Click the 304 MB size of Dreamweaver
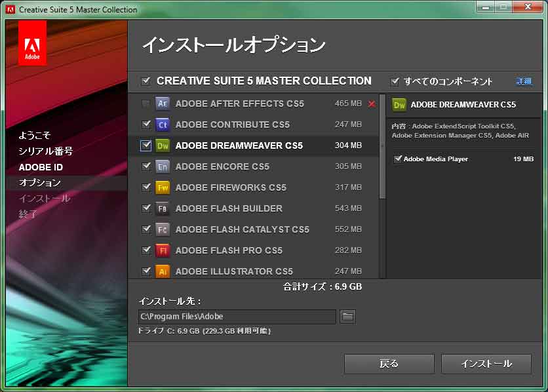Screen dimensions: 548x392 pyautogui.click(x=348, y=146)
